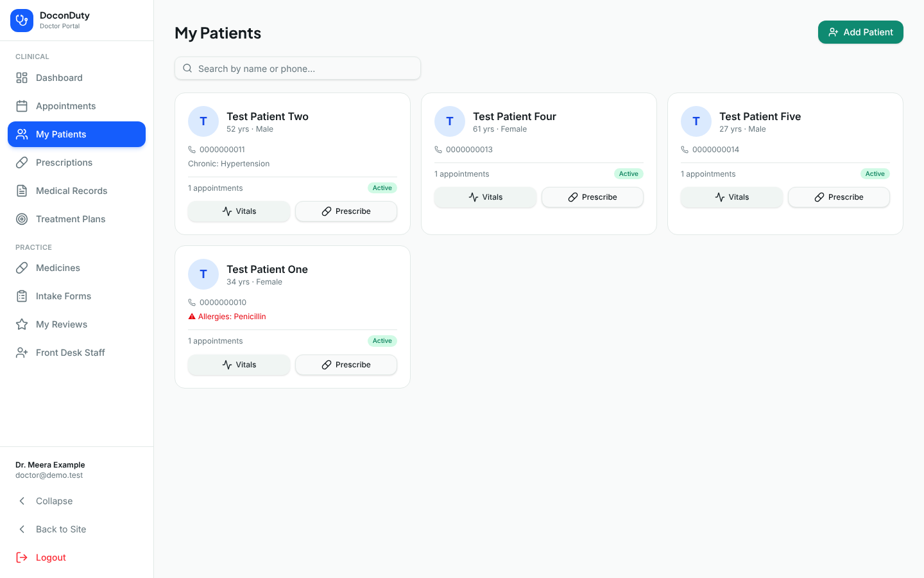Click the My Patients page heading

[x=218, y=33]
